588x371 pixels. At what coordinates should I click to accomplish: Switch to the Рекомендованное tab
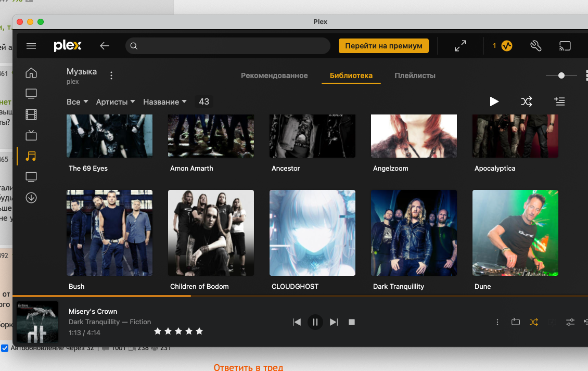click(274, 75)
